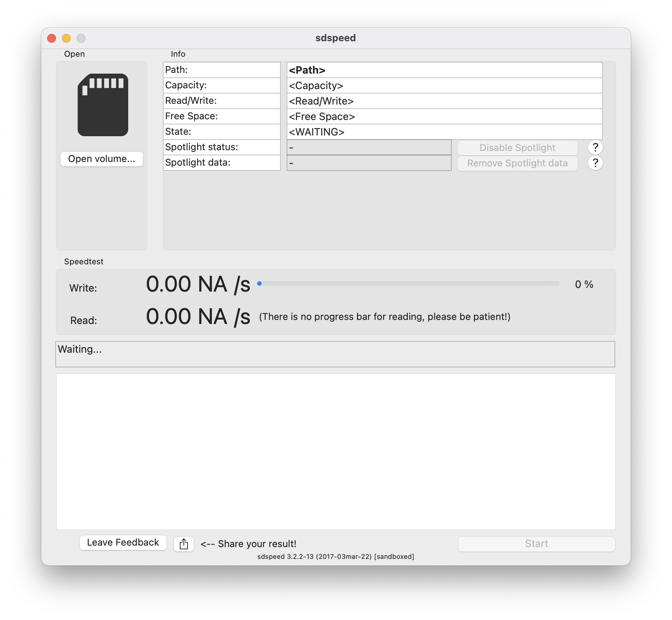Select the <Path> value field
672x620 pixels.
pos(445,70)
